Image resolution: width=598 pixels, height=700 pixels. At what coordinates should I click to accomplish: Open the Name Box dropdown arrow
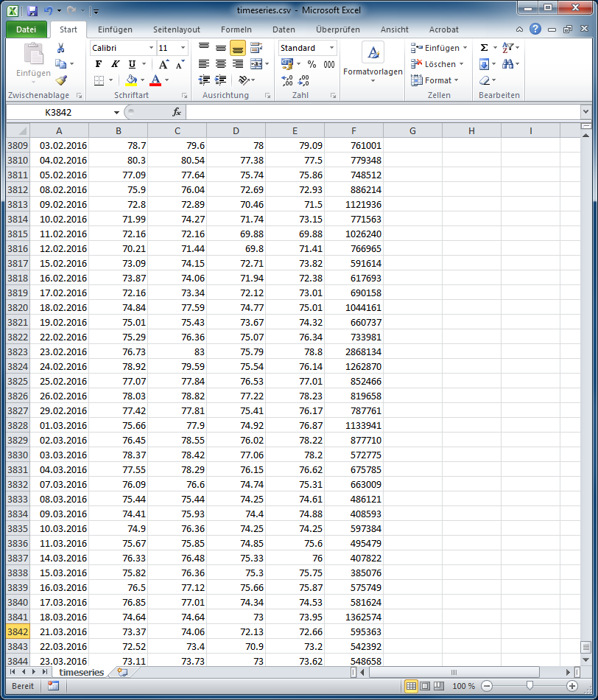[x=116, y=112]
